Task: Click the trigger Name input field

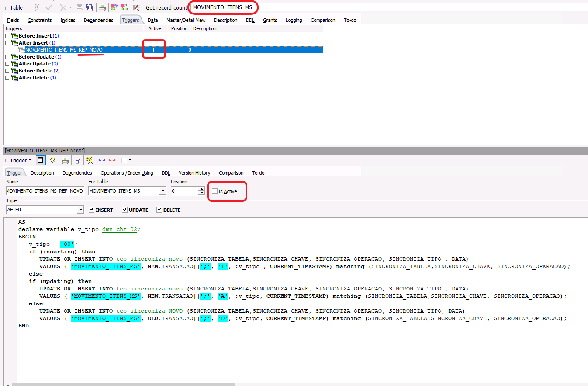Action: point(45,191)
